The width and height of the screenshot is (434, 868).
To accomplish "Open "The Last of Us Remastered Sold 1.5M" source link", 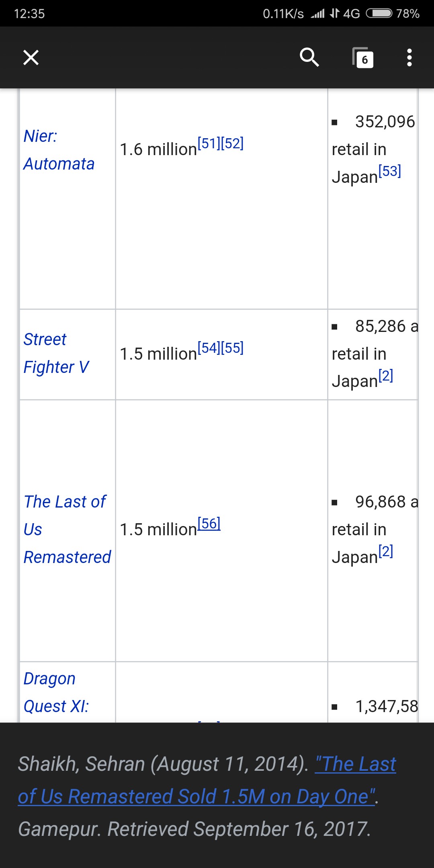I will tap(197, 796).
